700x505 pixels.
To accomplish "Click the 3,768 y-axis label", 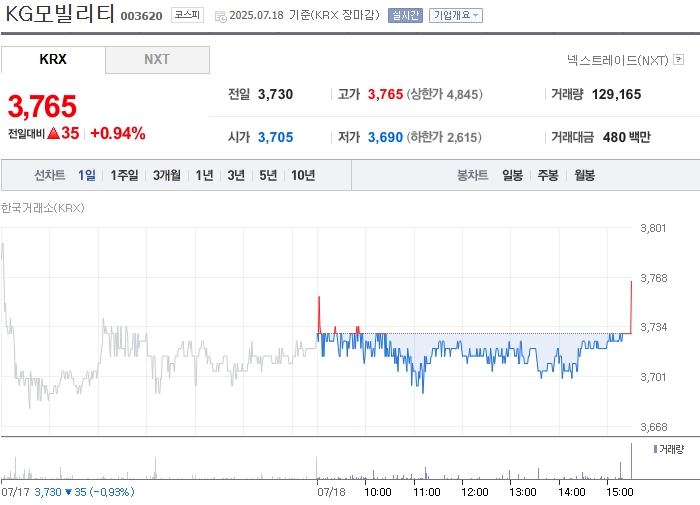I will point(654,278).
